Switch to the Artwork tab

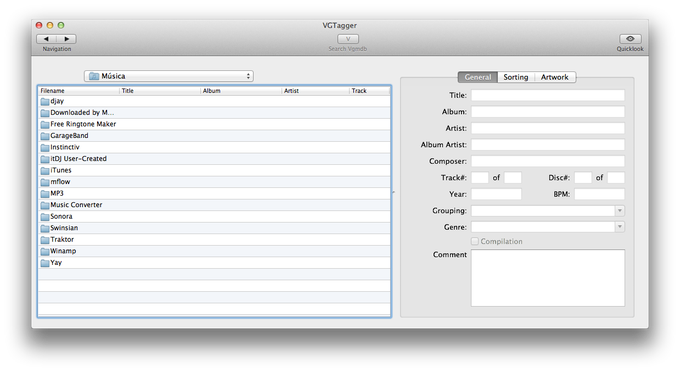[x=555, y=77]
